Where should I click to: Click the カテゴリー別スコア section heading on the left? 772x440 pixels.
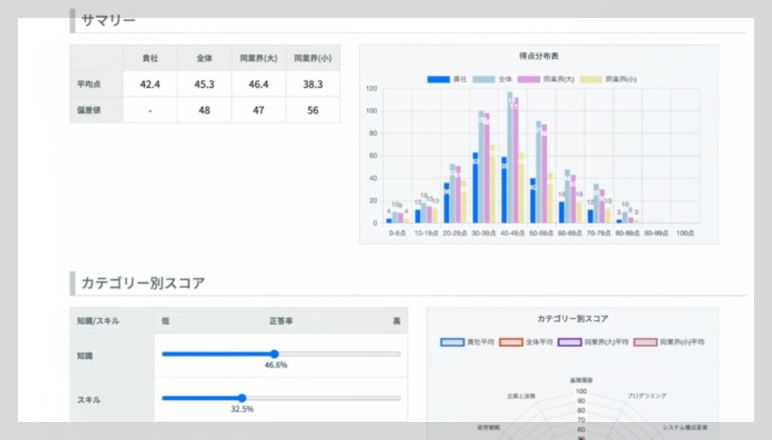click(142, 283)
